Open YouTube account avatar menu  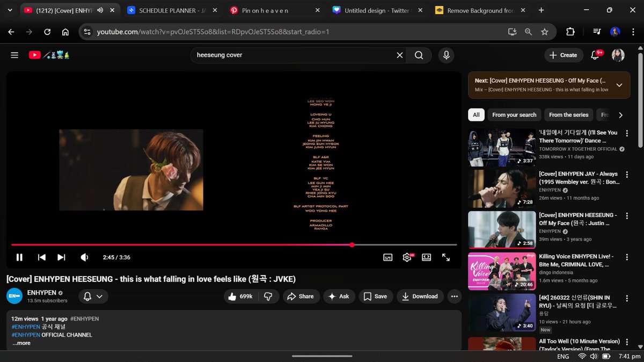tap(618, 55)
